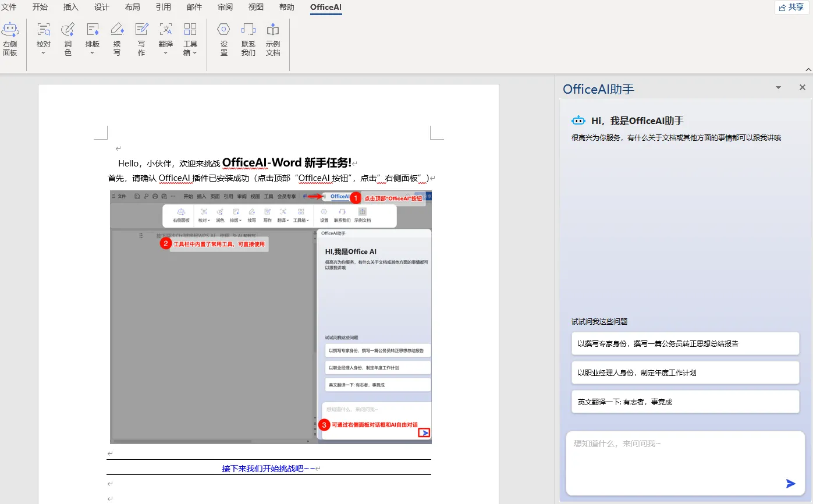813x504 pixels.
Task: Collapse the OfficeAI助手 panel chevron
Action: [x=778, y=87]
